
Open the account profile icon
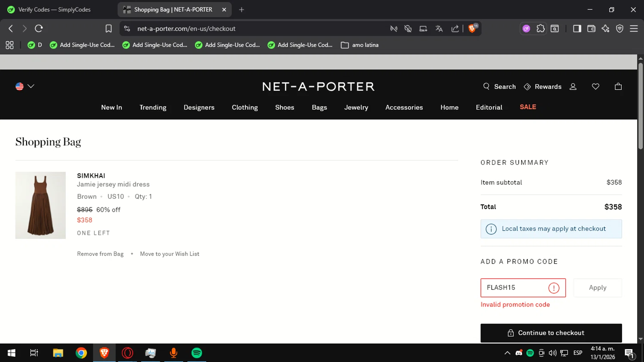pos(573,86)
